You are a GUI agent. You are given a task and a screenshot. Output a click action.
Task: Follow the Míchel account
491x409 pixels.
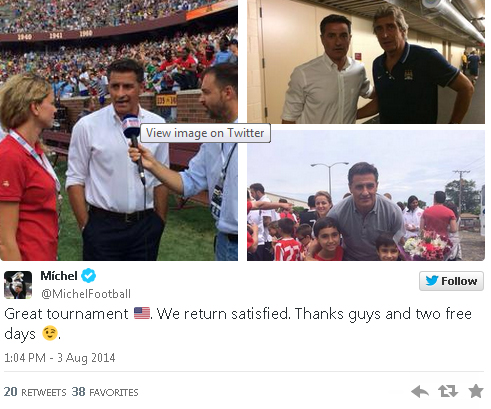[x=451, y=281]
